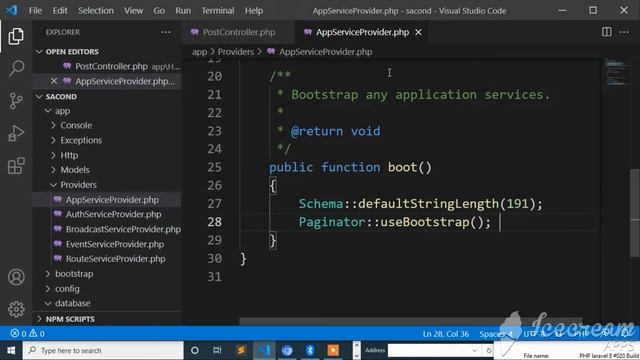Expand the Exceptions folder
640x360 pixels.
pos(53,140)
